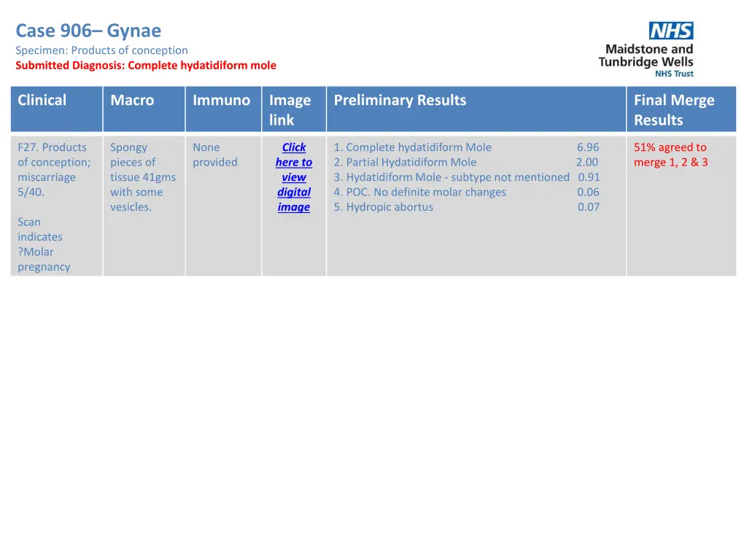Click the NHS logo

[x=671, y=31]
